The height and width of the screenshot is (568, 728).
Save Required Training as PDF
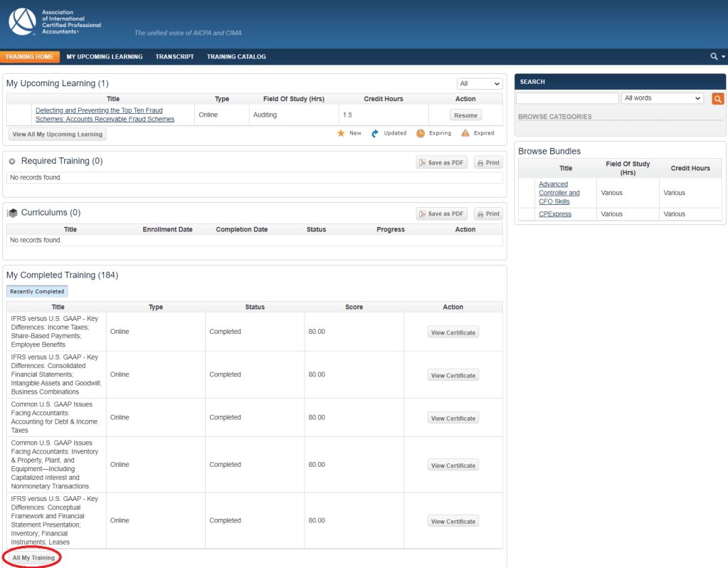tap(441, 163)
